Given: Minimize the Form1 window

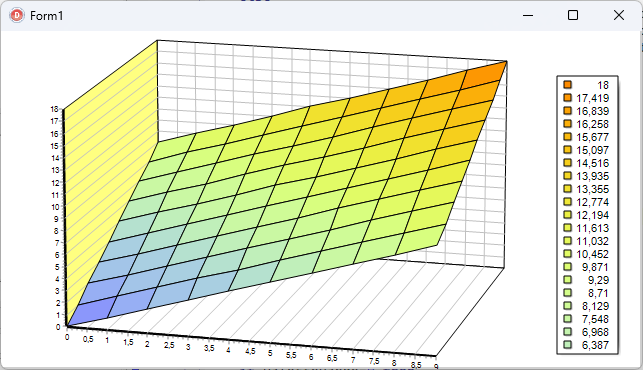Looking at the screenshot, I should pos(528,15).
